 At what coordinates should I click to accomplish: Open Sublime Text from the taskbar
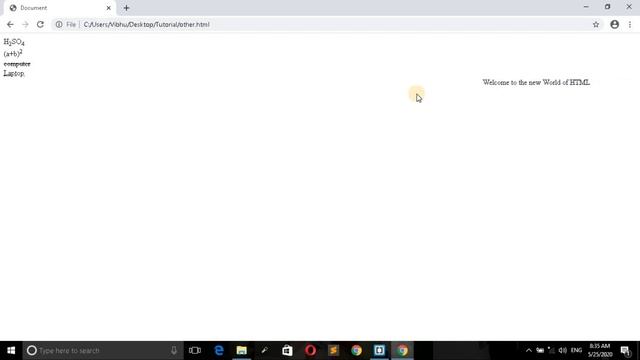(x=333, y=350)
